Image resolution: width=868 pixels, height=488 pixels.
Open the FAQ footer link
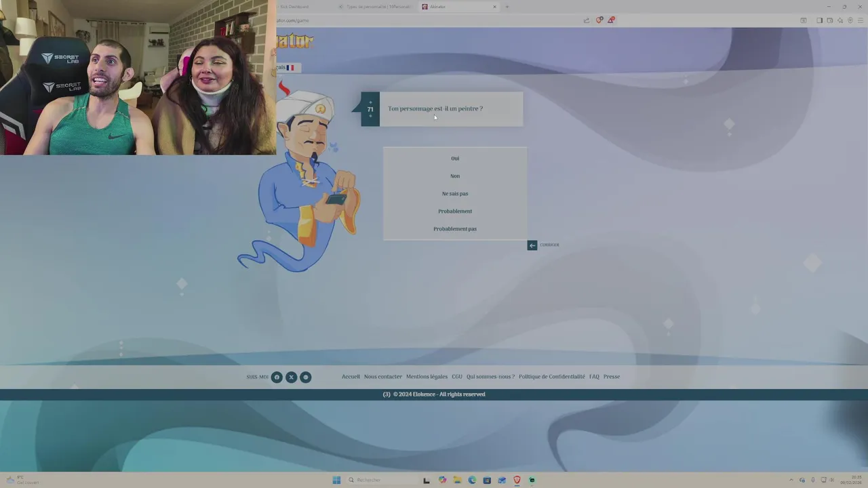tap(594, 377)
